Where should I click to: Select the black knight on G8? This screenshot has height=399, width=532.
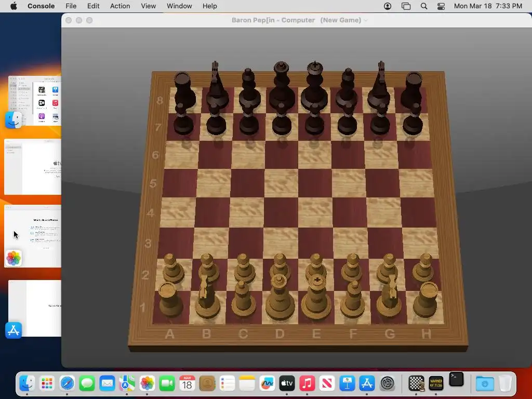(379, 85)
